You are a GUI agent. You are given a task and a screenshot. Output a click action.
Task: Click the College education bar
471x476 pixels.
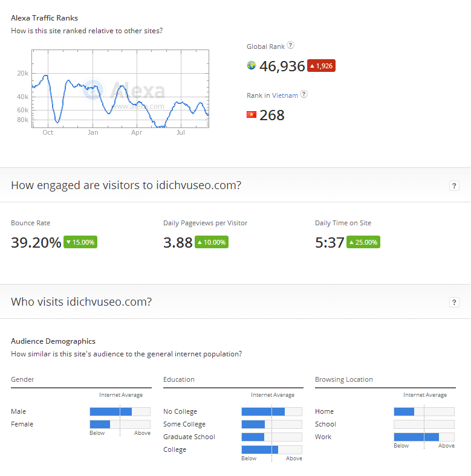point(271,449)
